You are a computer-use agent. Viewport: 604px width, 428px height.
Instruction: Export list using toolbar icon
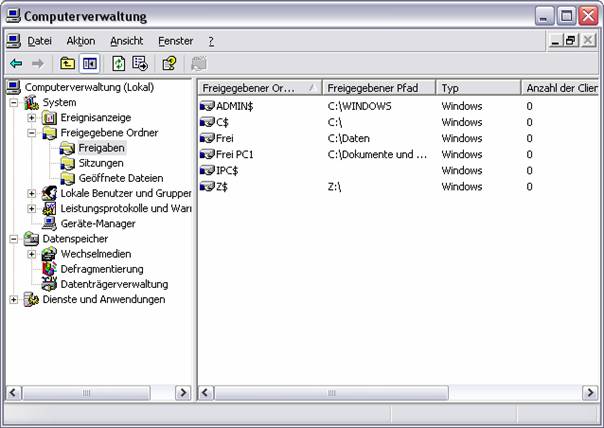coord(140,64)
